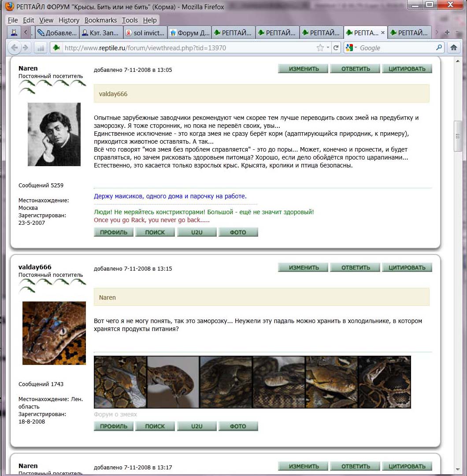Click the Once you go Rack signature
Viewport: 467px width, 476px height.
[x=152, y=220]
